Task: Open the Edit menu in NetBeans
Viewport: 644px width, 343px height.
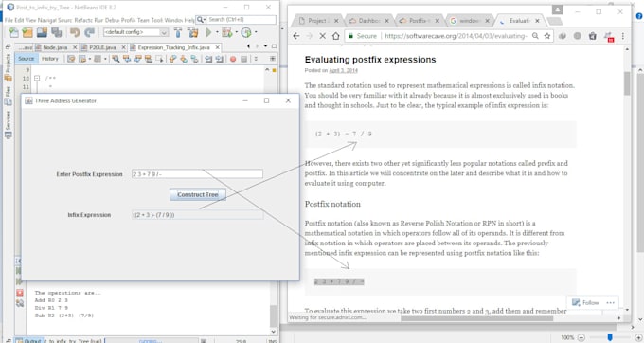Action: [x=19, y=20]
